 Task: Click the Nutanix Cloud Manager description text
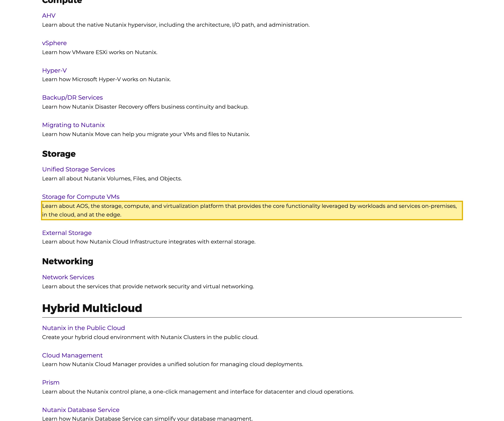point(173,364)
